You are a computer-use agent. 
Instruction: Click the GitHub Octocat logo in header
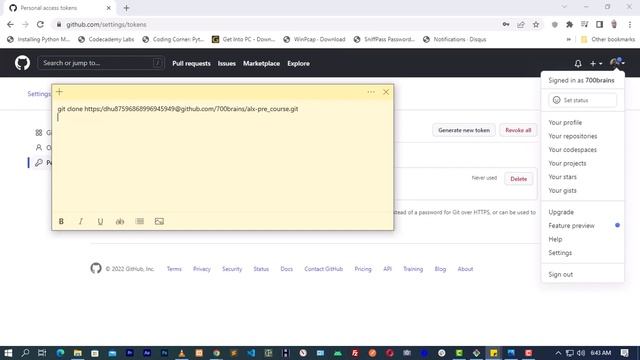click(22, 63)
